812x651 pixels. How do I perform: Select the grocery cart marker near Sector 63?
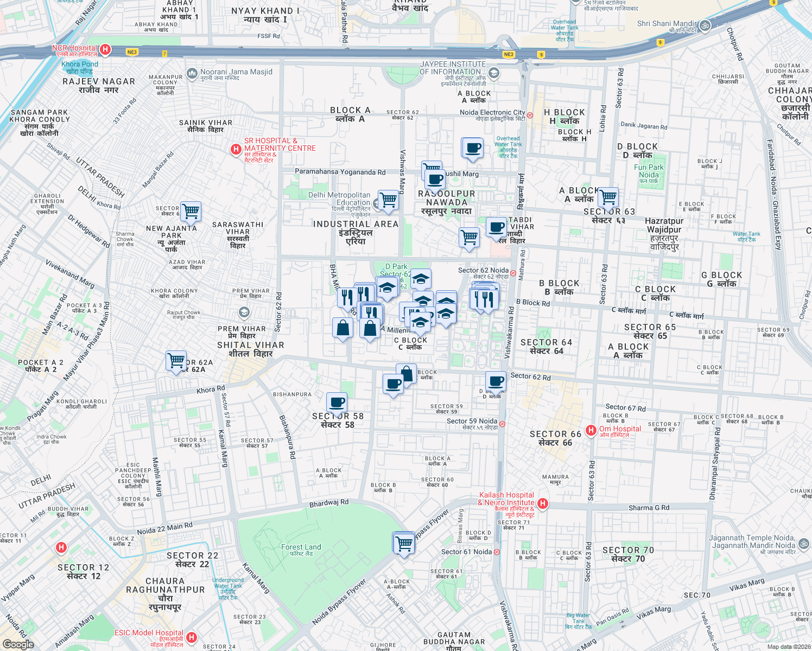(x=608, y=196)
